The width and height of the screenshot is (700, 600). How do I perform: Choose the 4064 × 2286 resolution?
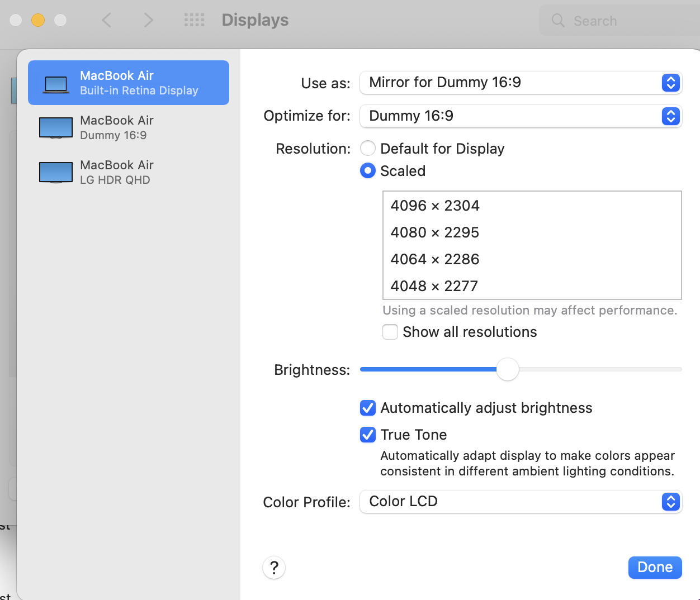tap(435, 259)
